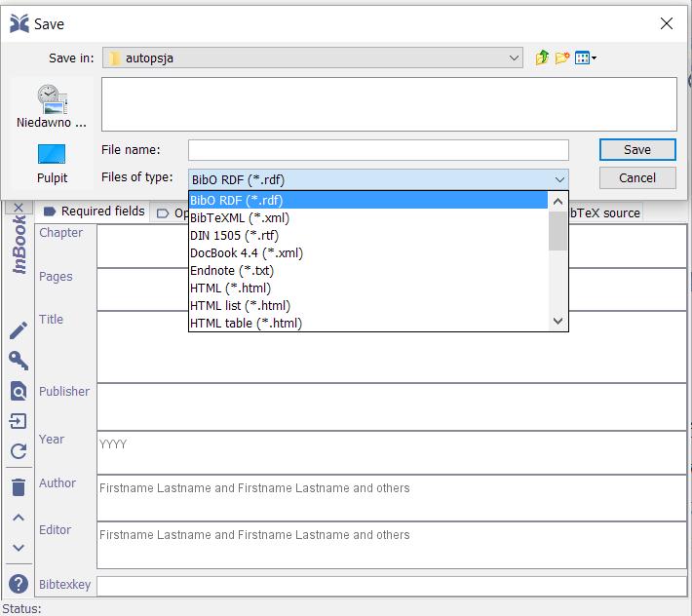
Task: Click the pencil edit icon in entry editor sidebar
Action: point(19,331)
